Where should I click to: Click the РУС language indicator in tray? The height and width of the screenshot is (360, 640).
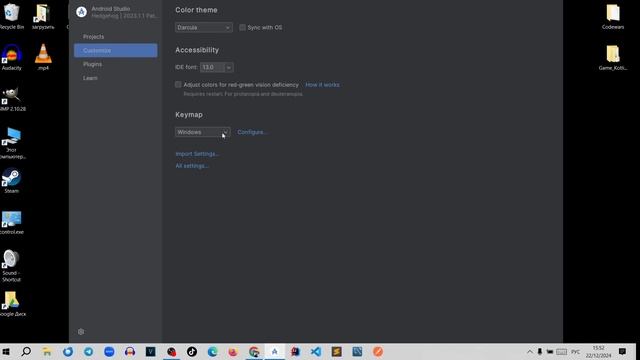click(x=576, y=351)
